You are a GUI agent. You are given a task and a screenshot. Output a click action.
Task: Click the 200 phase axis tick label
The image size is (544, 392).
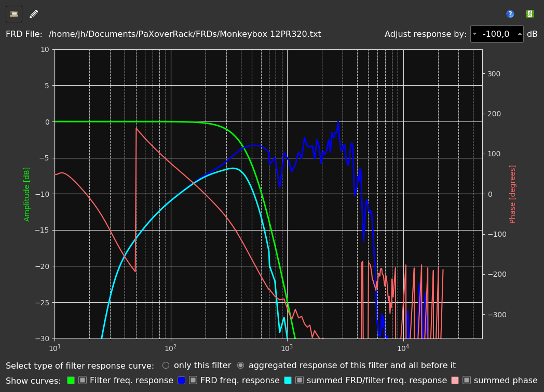click(494, 114)
